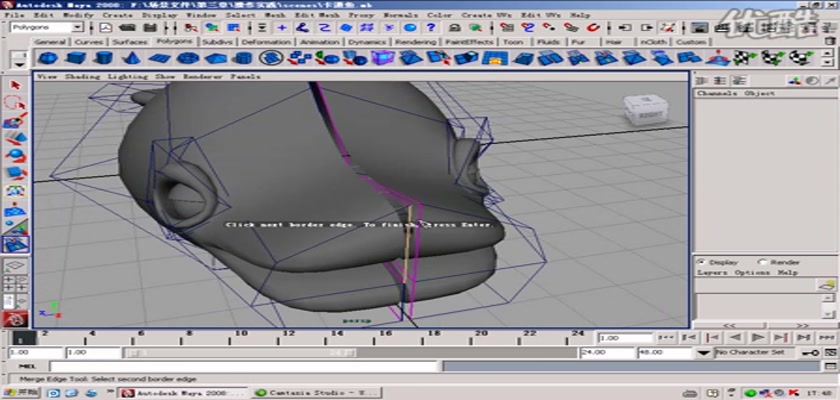The image size is (840, 400).
Task: Open the Normals menu
Action: pyautogui.click(x=402, y=15)
